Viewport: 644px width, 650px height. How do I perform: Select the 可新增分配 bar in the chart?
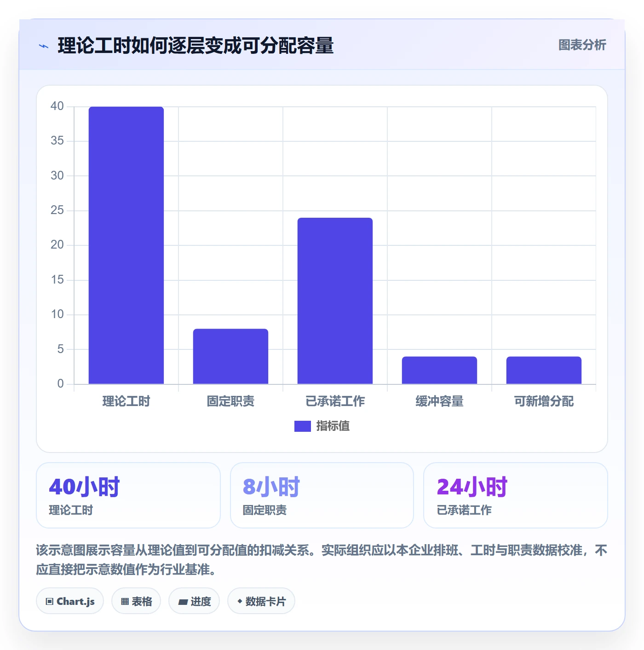[x=544, y=370]
